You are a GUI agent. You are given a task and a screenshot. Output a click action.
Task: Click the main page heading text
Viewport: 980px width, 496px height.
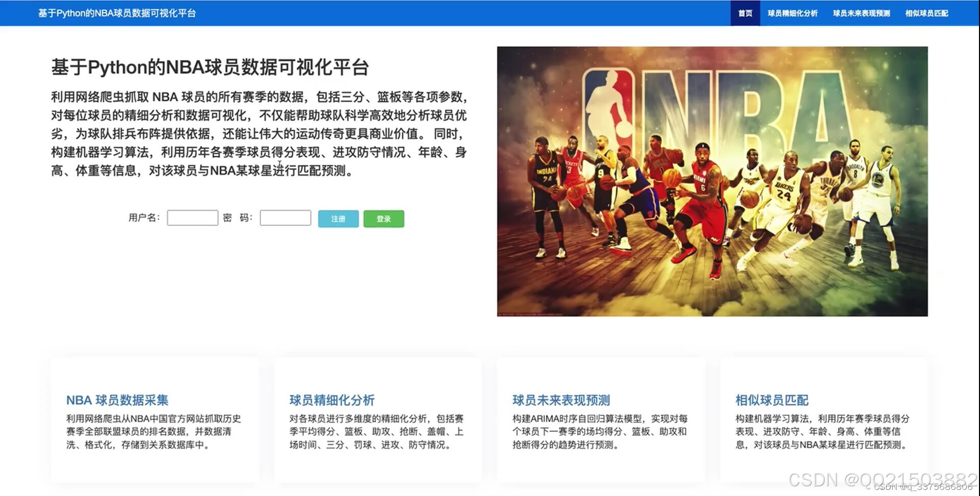(x=211, y=67)
